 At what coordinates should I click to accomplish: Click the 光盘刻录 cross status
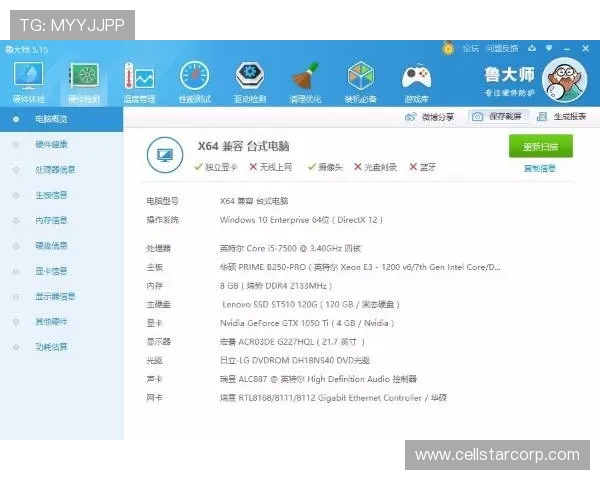tap(375, 167)
